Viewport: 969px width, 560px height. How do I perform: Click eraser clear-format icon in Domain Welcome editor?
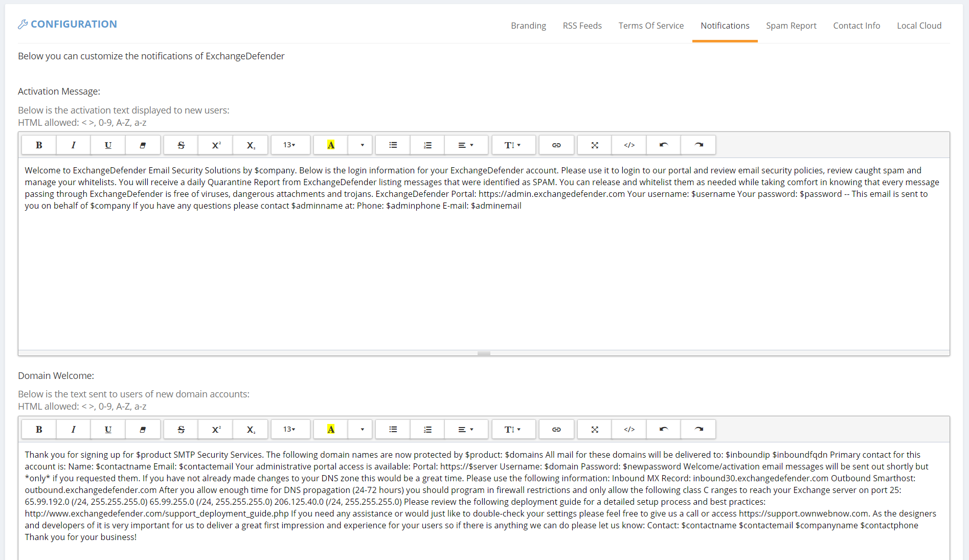coord(143,430)
